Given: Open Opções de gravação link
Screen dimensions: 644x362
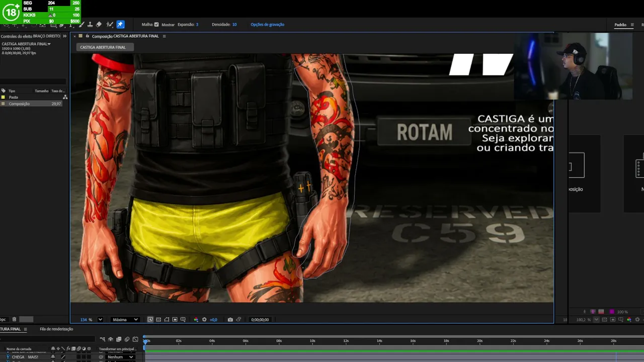Looking at the screenshot, I should [x=267, y=24].
